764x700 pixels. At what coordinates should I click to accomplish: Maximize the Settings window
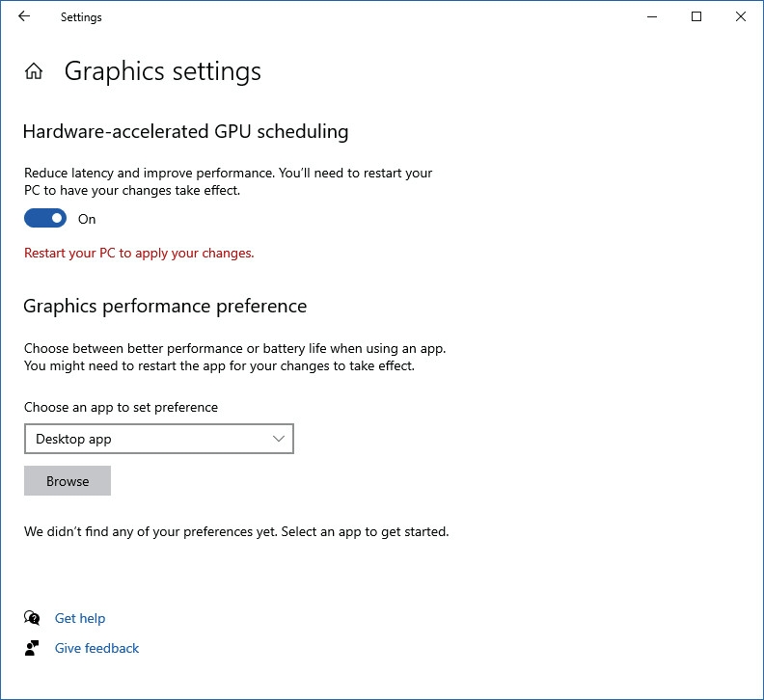[x=696, y=16]
